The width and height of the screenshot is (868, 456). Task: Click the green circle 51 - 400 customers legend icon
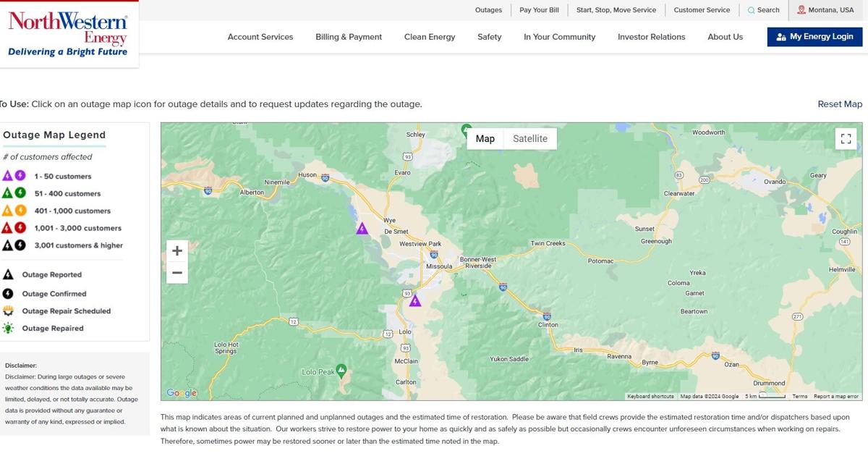pyautogui.click(x=20, y=193)
